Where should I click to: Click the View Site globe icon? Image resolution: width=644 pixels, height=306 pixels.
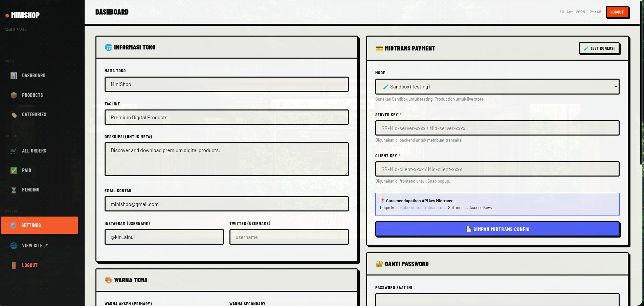[x=14, y=246]
